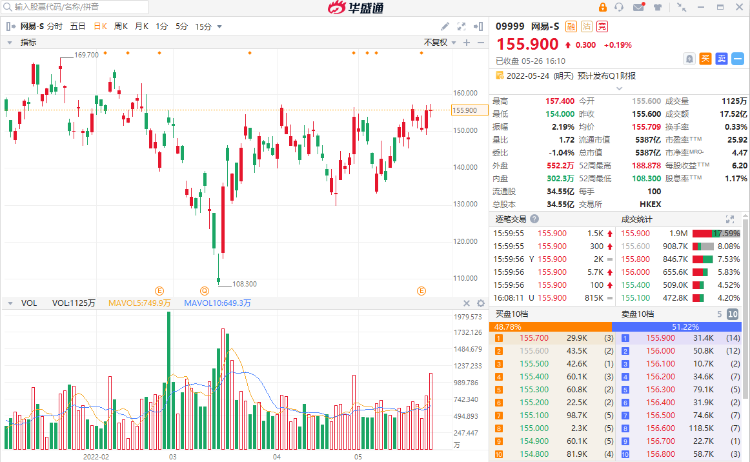Viewport: 750px width, 462px height.
Task: Click the search magnifier icon
Action: click(7, 7)
